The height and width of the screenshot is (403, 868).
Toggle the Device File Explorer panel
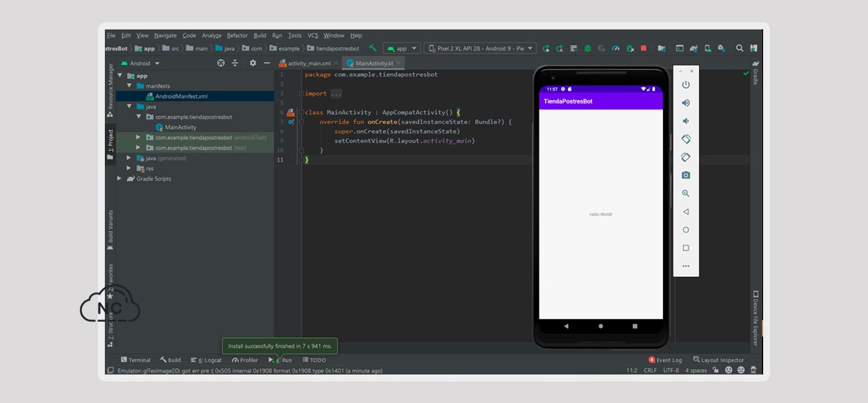[756, 318]
